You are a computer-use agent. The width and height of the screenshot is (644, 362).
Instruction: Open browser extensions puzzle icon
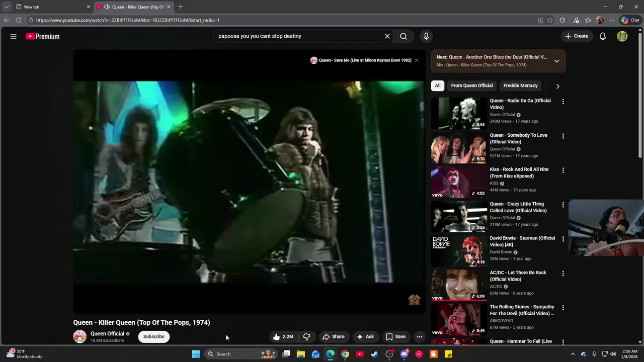[562, 20]
